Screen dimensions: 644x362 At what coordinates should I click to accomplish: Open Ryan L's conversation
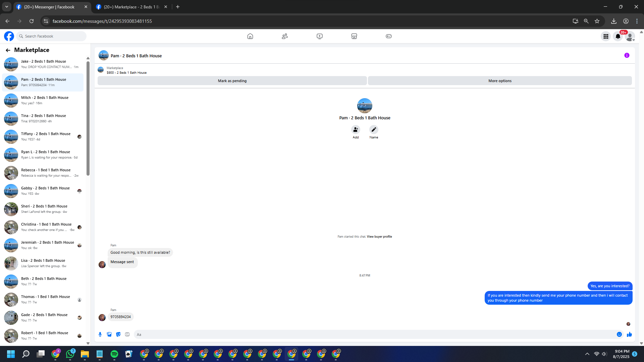[x=43, y=155]
